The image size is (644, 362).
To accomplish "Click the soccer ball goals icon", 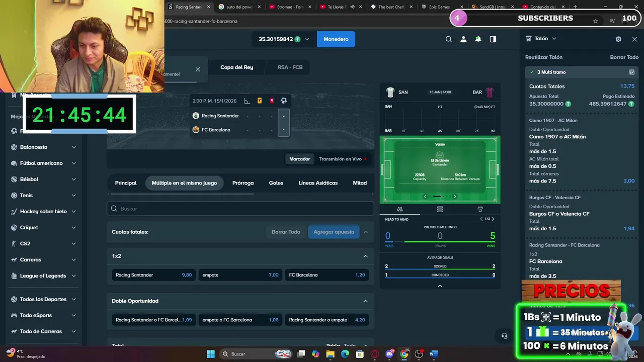I will pyautogui.click(x=284, y=101).
